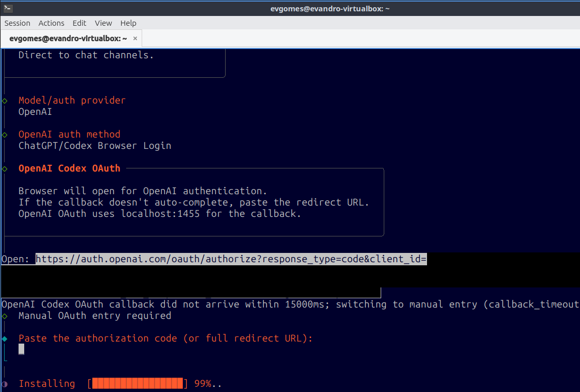Click the 'OpenAI auth method' heading
Image resolution: width=580 pixels, height=392 pixels.
tap(69, 134)
